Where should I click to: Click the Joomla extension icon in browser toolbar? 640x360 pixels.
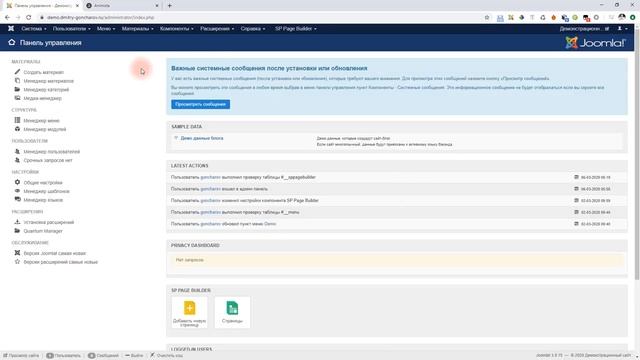(511, 18)
